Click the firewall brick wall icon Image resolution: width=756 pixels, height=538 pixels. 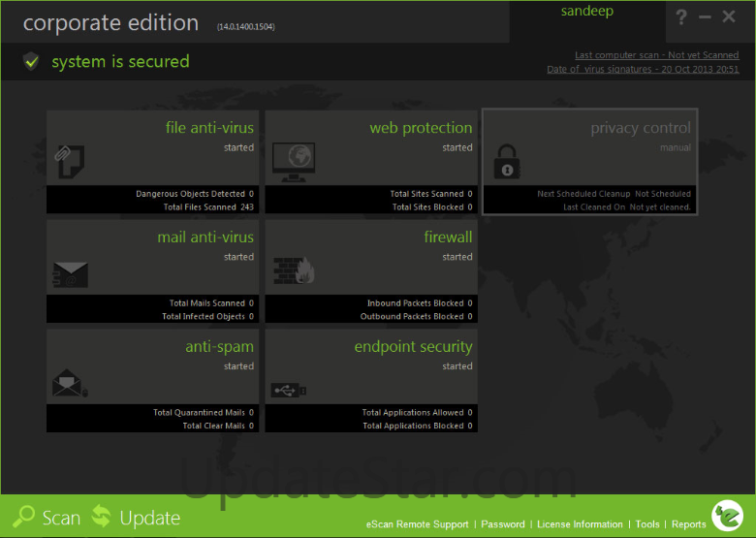(292, 270)
